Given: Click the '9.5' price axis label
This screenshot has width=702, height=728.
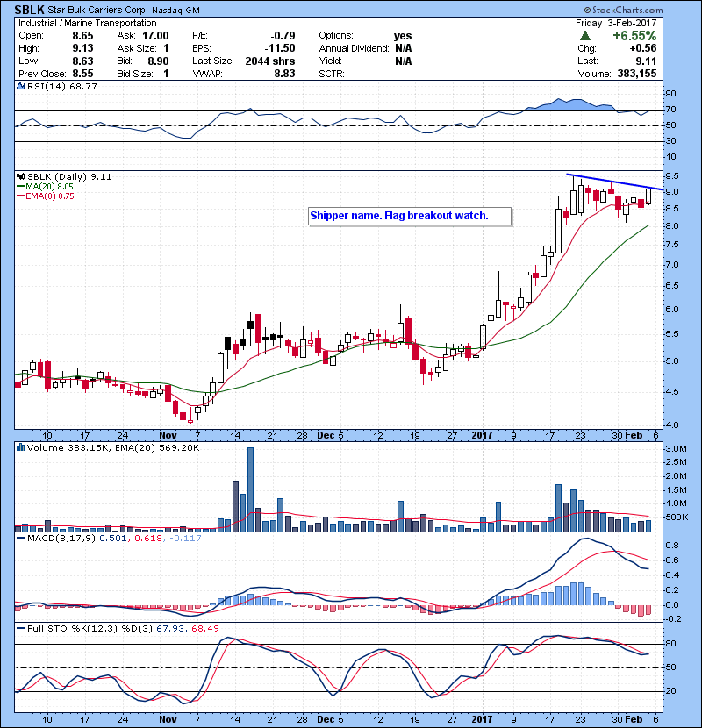Looking at the screenshot, I should click(672, 176).
